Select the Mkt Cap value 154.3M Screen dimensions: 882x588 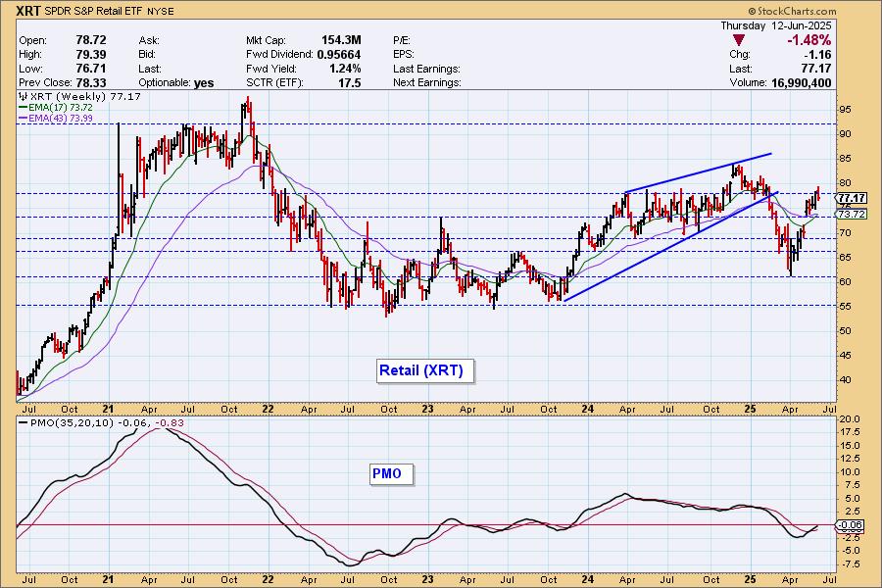click(x=341, y=40)
